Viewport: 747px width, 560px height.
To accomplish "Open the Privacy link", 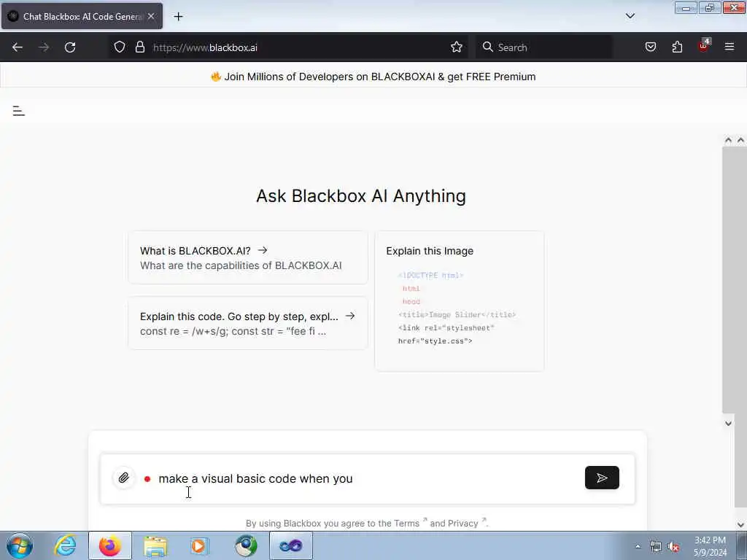I will coord(463,524).
